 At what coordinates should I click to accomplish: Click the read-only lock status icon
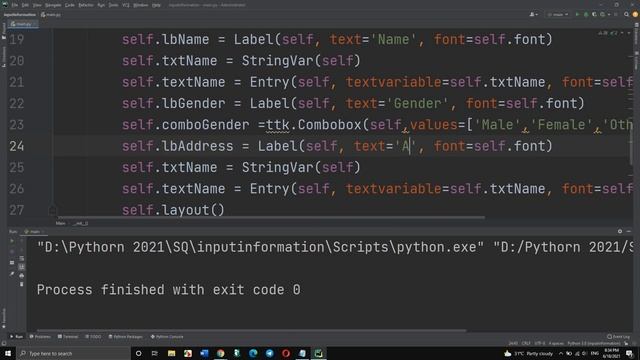(x=626, y=343)
